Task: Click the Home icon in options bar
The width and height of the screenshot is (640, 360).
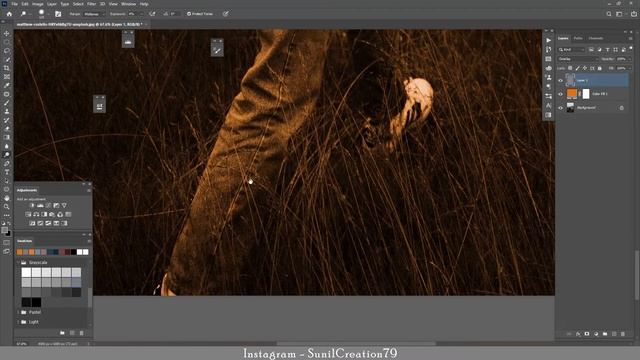Action: [x=9, y=14]
